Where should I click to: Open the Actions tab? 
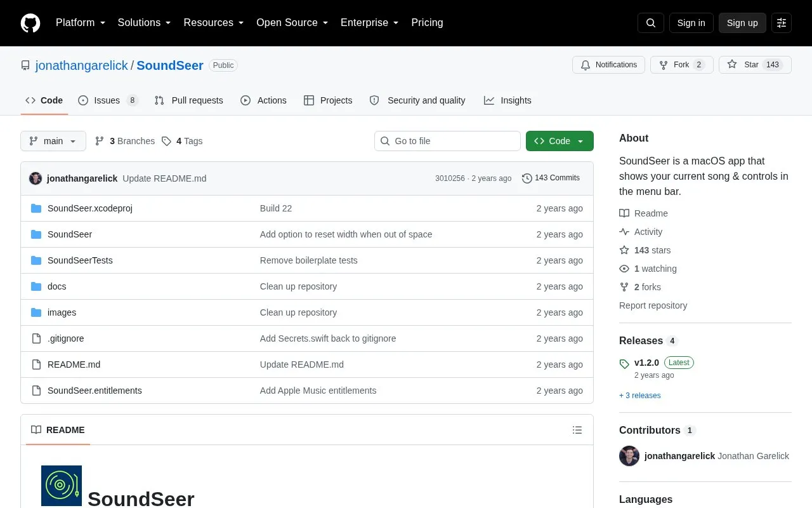(263, 100)
